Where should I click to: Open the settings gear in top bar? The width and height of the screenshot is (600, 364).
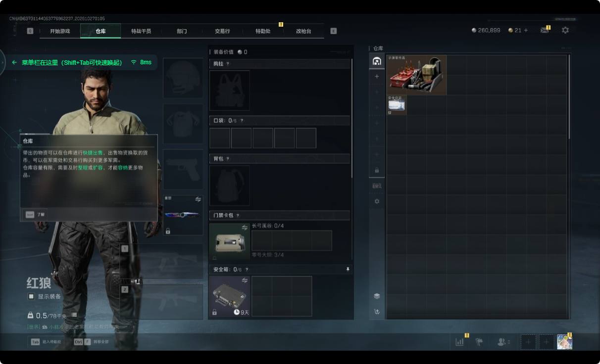pos(565,30)
